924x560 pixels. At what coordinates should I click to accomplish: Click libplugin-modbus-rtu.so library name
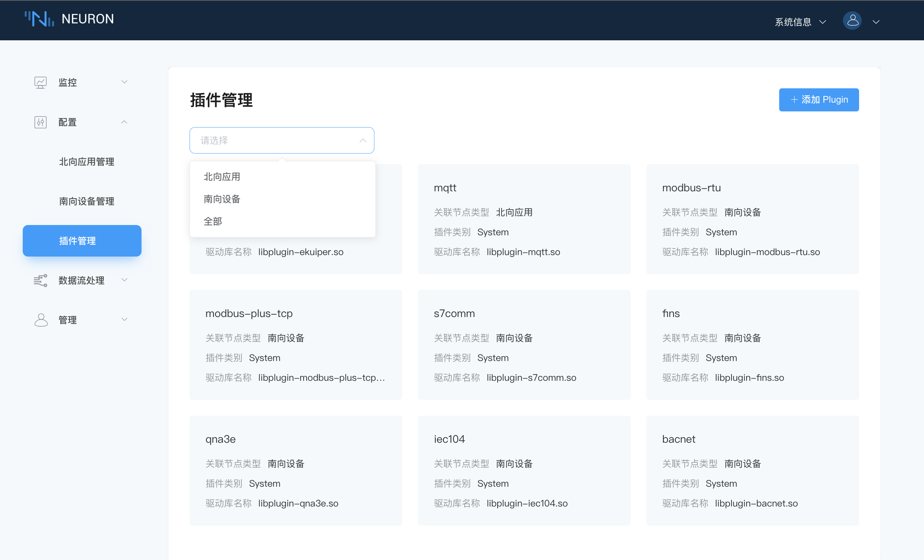(767, 252)
